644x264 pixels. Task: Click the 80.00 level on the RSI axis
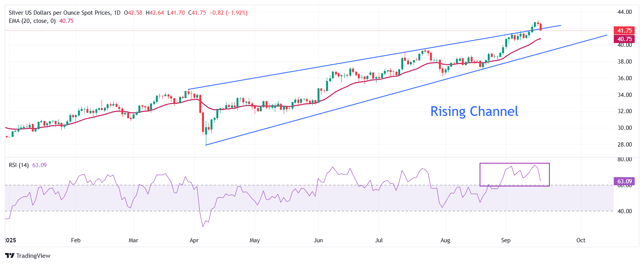point(624,159)
